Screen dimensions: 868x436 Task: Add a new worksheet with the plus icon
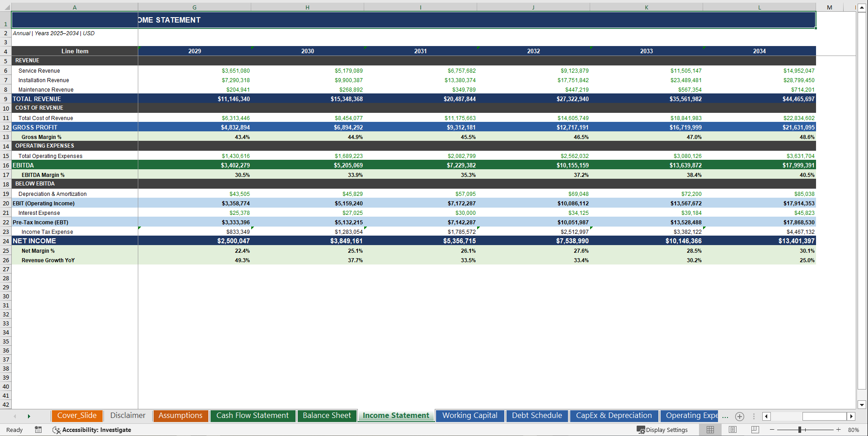[740, 417]
